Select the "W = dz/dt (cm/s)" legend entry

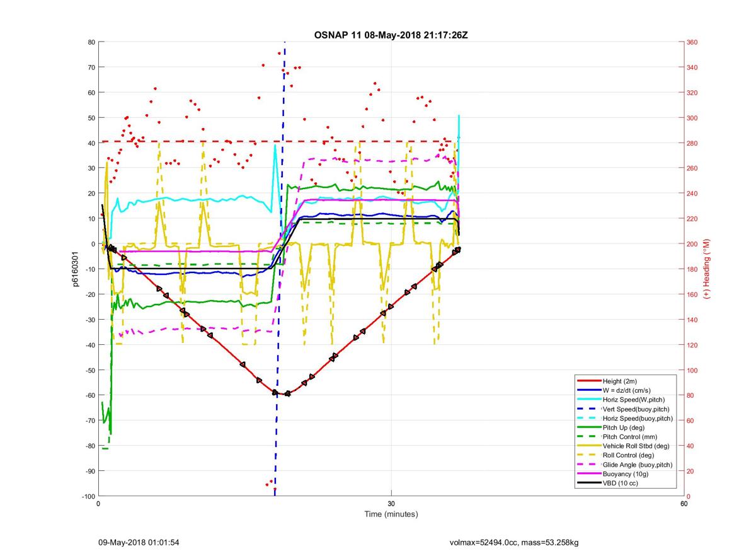point(628,390)
